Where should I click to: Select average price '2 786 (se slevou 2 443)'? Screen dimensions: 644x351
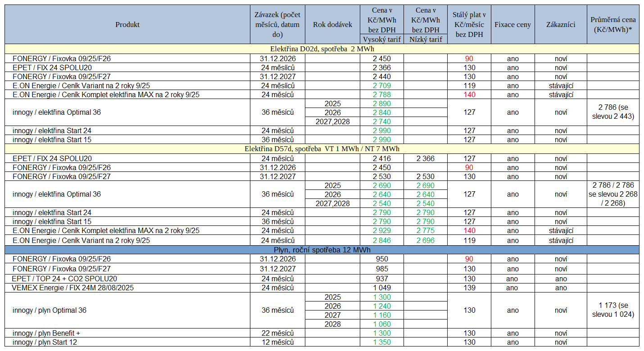pyautogui.click(x=613, y=112)
